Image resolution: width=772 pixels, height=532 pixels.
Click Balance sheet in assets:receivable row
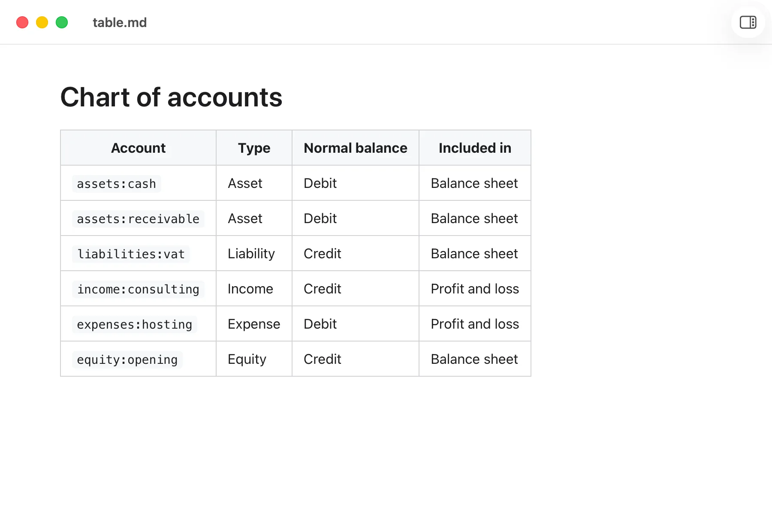(474, 218)
